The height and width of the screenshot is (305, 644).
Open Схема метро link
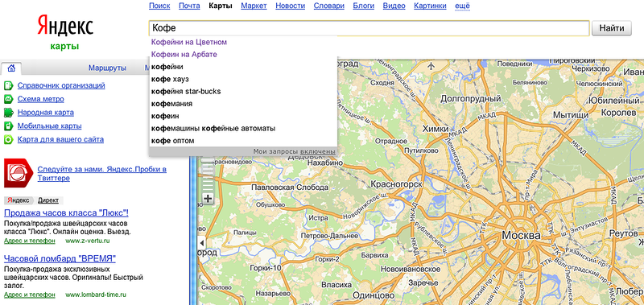(41, 99)
